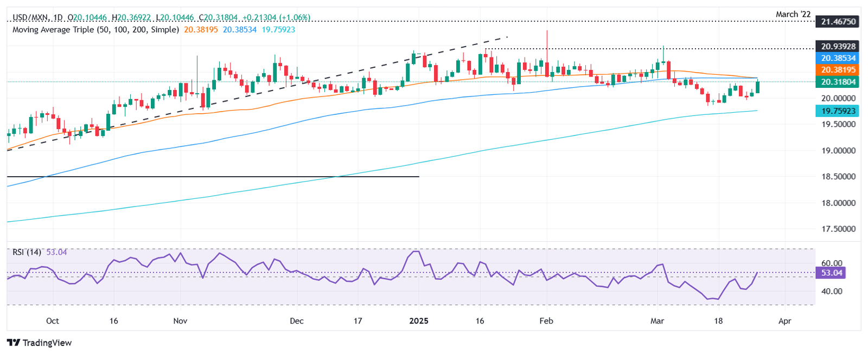Click the TradingView brand text
This screenshot has height=355, width=868.
pos(47,343)
